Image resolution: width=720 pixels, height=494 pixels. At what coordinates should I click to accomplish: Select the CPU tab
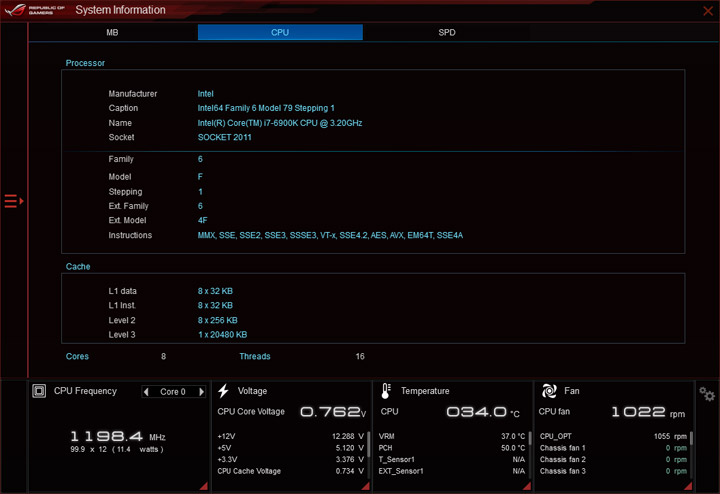pos(280,32)
